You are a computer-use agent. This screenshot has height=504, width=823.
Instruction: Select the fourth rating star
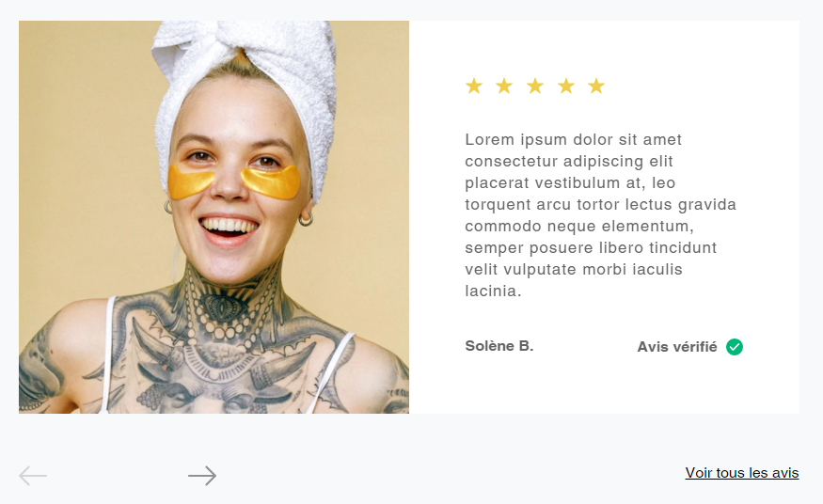[x=566, y=86]
